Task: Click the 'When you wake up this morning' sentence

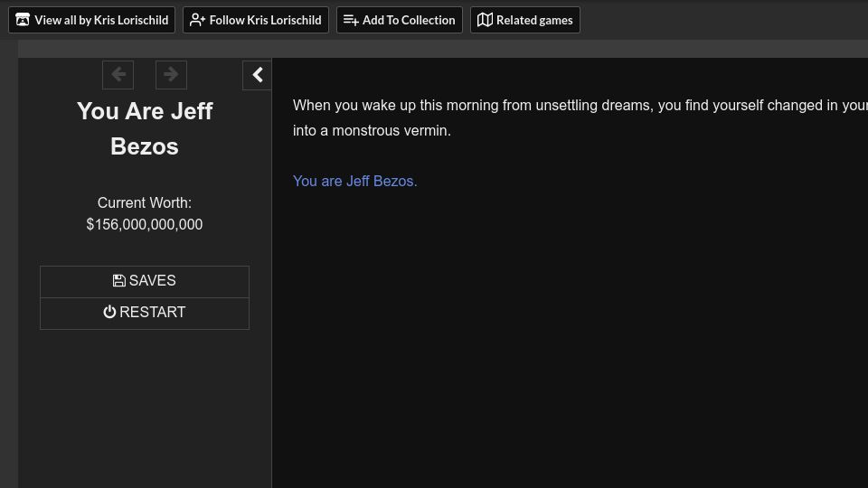Action: click(580, 105)
